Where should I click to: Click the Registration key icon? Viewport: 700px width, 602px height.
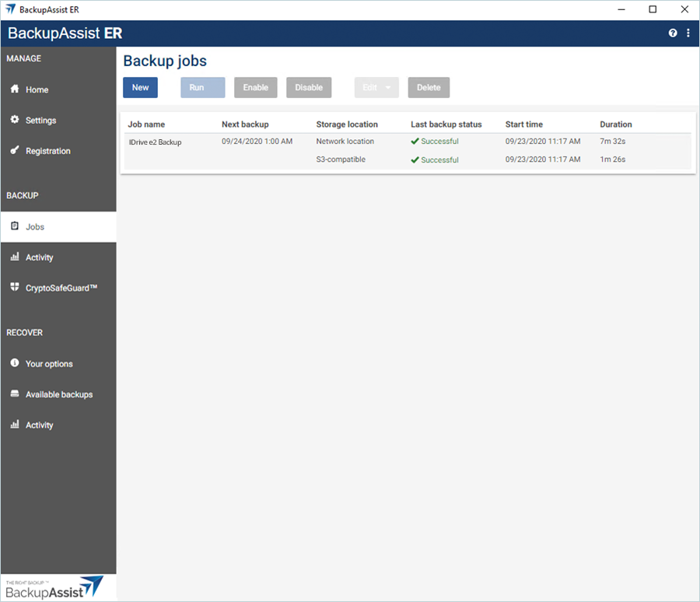coord(14,151)
